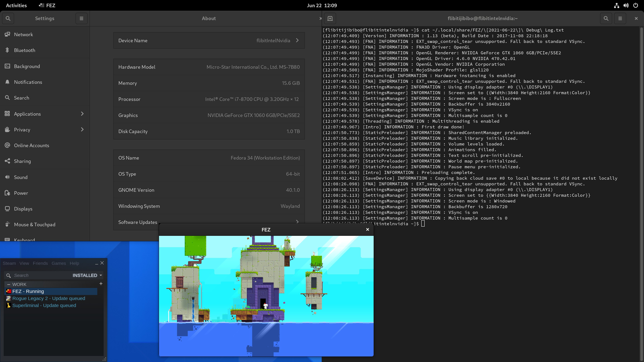This screenshot has height=362, width=644.
Task: Click the Superliminal game icon
Action: point(9,305)
